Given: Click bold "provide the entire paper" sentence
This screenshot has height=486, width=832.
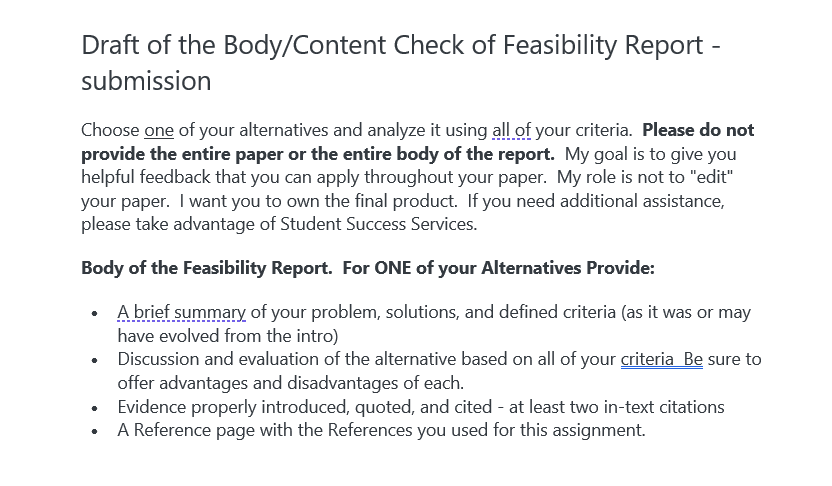Looking at the screenshot, I should click(x=318, y=154).
